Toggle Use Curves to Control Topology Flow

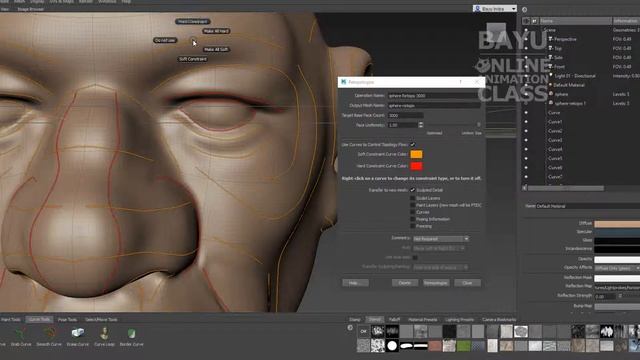[413, 144]
